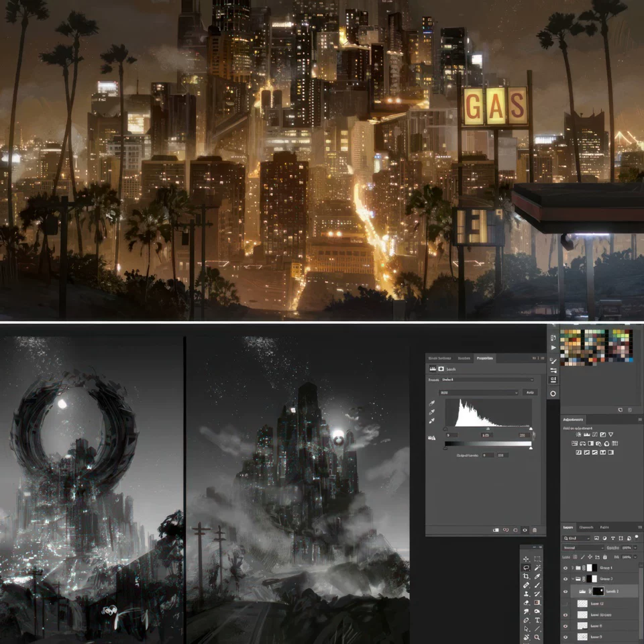Pick a color from the Swatches grid
Viewport: 644px width, 644px height.
click(x=596, y=347)
